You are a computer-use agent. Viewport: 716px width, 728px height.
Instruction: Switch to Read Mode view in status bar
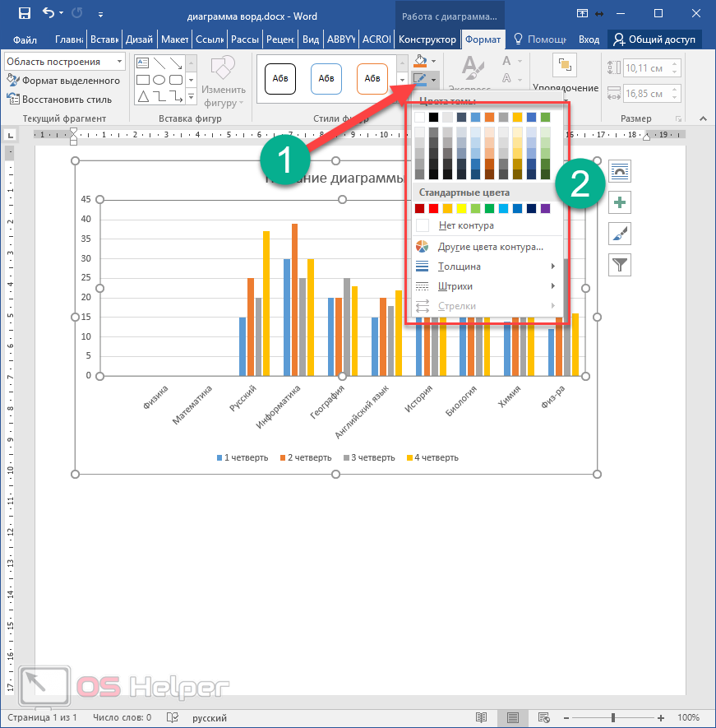pos(482,717)
